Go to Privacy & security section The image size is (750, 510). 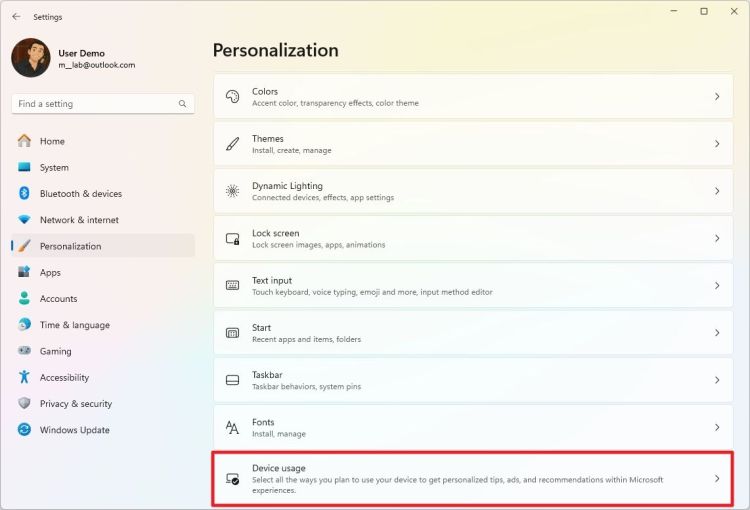click(75, 404)
